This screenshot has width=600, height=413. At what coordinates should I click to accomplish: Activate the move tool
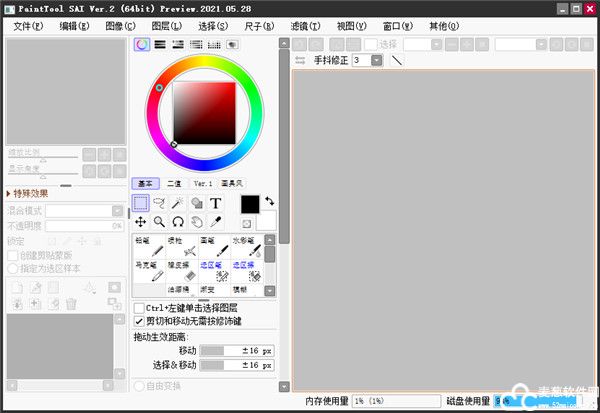(x=141, y=222)
